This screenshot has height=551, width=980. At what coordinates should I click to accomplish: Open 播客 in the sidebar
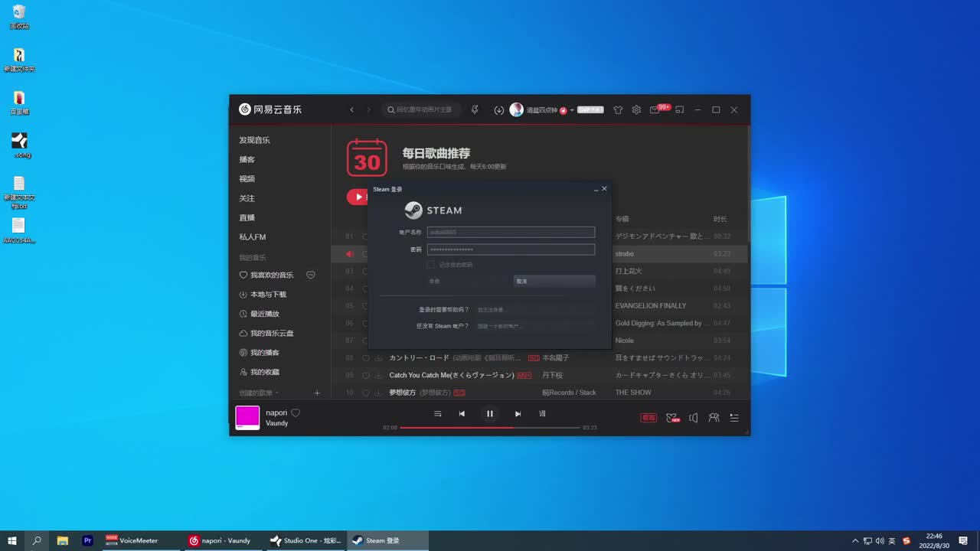(247, 159)
